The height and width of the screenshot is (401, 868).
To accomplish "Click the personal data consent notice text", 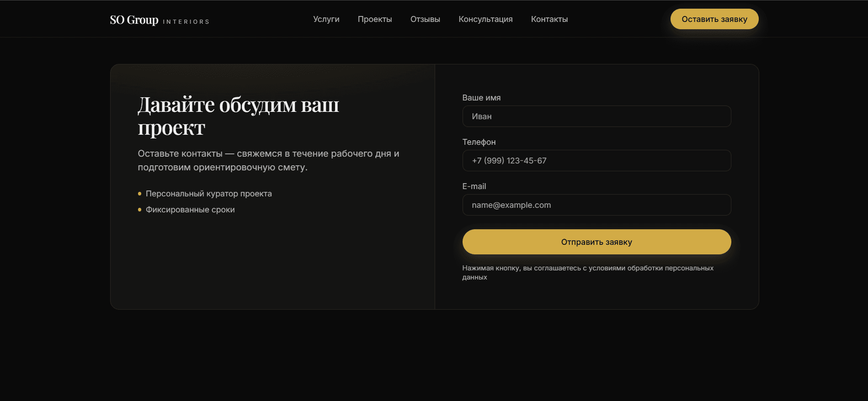I will [587, 273].
